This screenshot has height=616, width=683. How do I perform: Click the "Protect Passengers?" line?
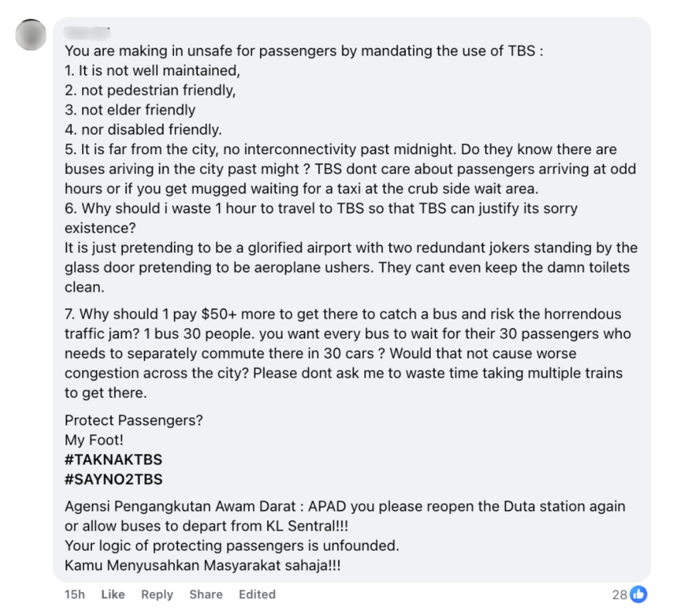coord(133,421)
